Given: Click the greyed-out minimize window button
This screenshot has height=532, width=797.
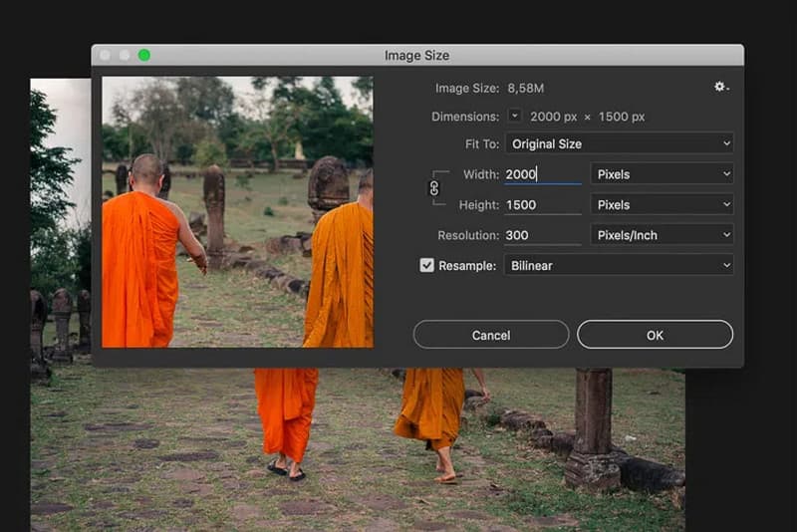Looking at the screenshot, I should 125,55.
